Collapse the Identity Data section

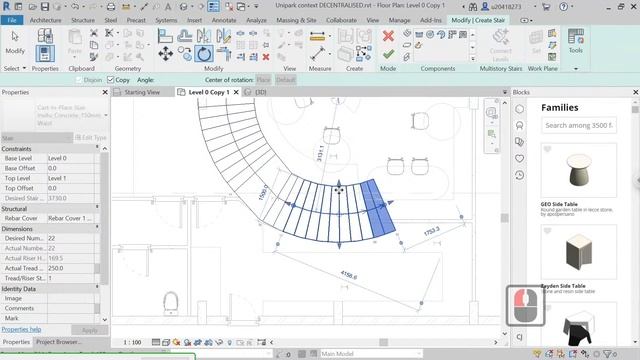(x=97, y=288)
